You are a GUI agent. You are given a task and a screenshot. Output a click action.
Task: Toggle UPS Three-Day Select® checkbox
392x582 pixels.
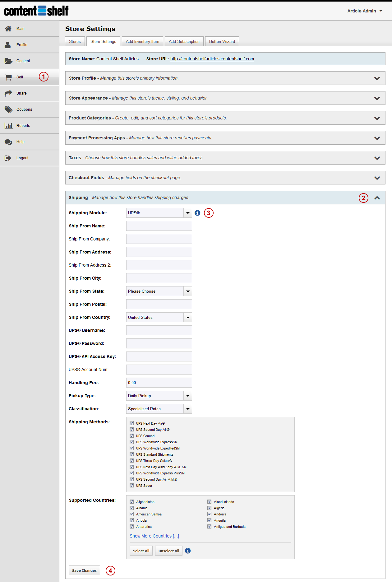tap(132, 461)
